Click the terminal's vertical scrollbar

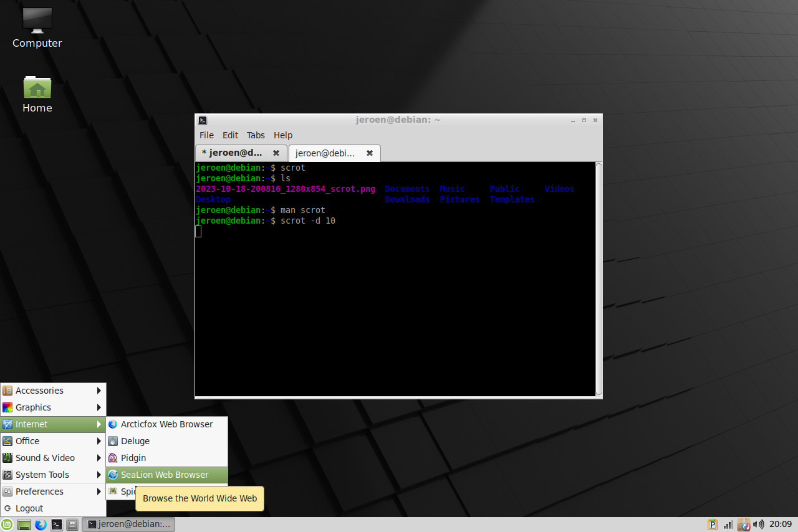click(x=599, y=279)
